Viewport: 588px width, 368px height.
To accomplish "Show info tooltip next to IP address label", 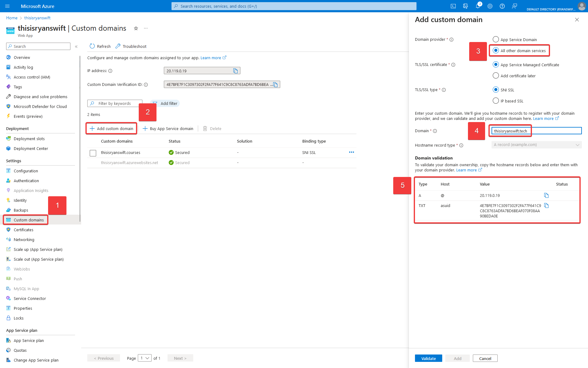I will pos(110,71).
